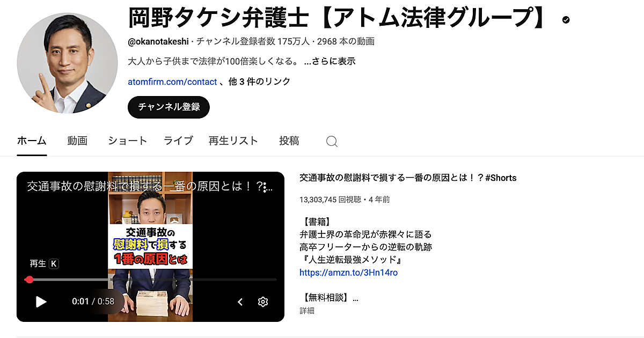Open the 投稿 tab
The width and height of the screenshot is (644, 338).
click(x=289, y=141)
